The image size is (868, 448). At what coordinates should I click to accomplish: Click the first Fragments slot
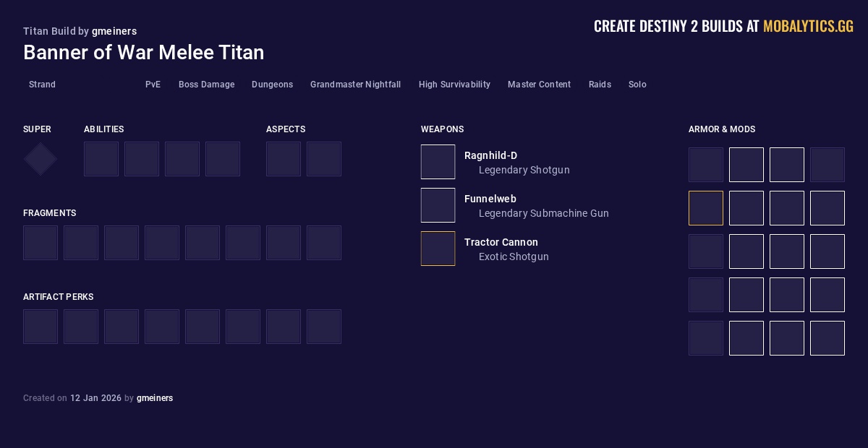coord(41,243)
